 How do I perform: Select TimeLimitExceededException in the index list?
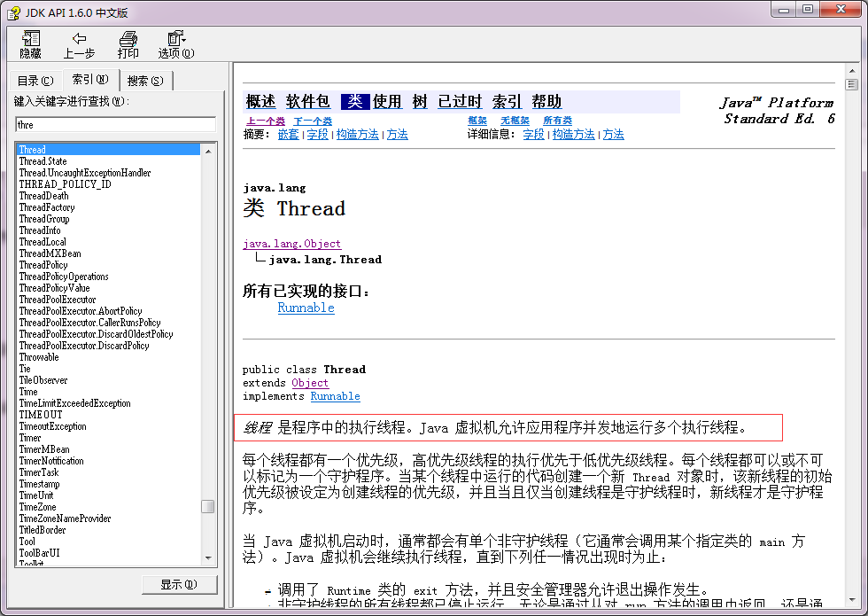tap(74, 403)
